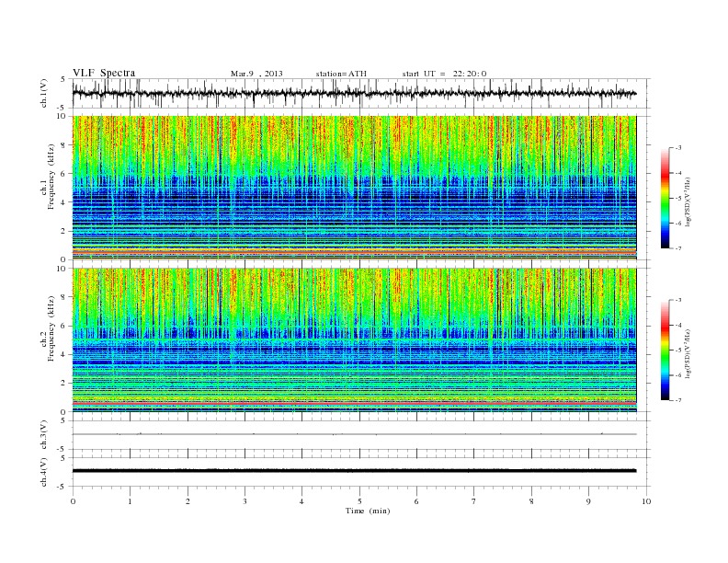Click the "-3" tick on ch.1 colorbar

click(678, 148)
